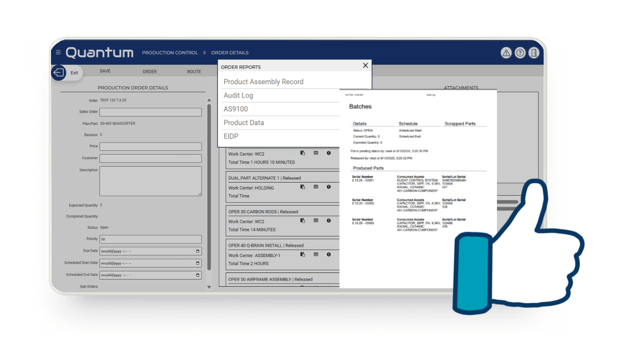Screen dimensions: 633x364
Task: Click info icon for OPER 30 CARBON RODS
Action: click(329, 221)
